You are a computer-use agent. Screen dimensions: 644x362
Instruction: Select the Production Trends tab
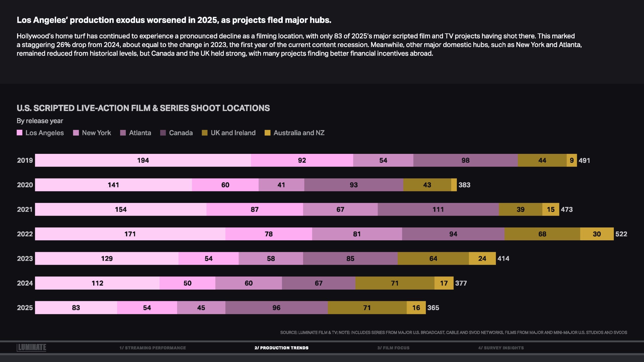tap(281, 348)
